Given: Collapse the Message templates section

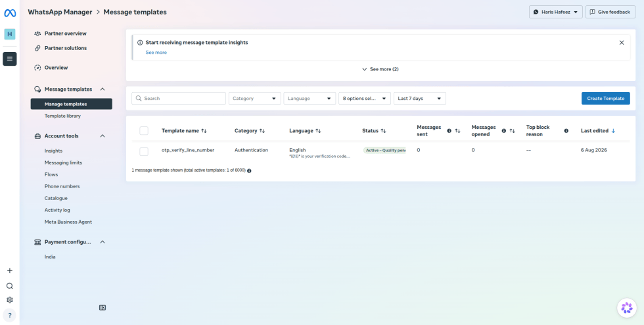Looking at the screenshot, I should point(103,89).
